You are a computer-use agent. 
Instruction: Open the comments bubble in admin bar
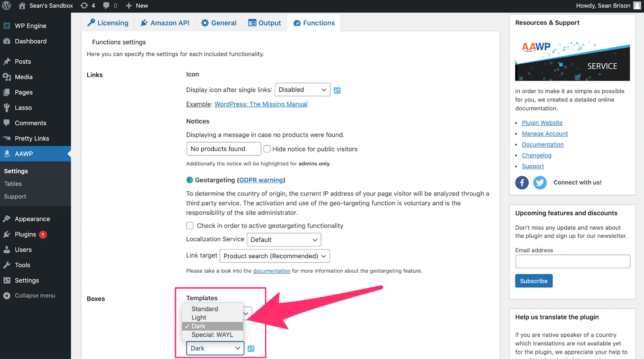tap(110, 6)
